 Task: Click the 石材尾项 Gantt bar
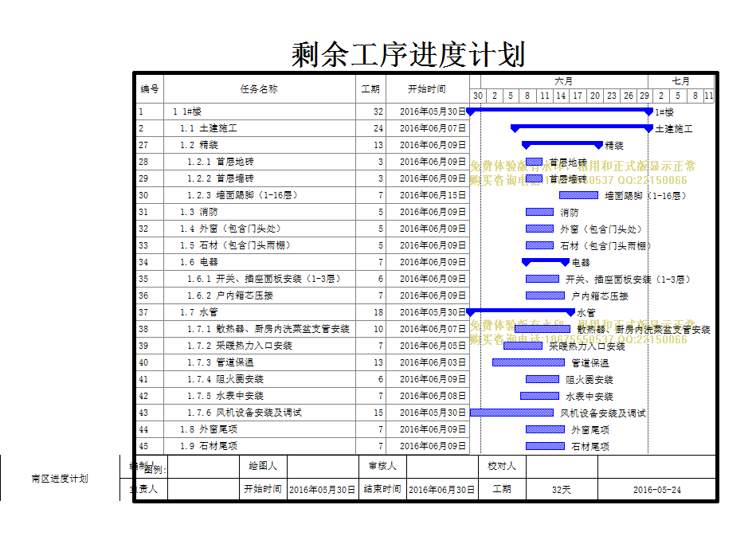(545, 446)
